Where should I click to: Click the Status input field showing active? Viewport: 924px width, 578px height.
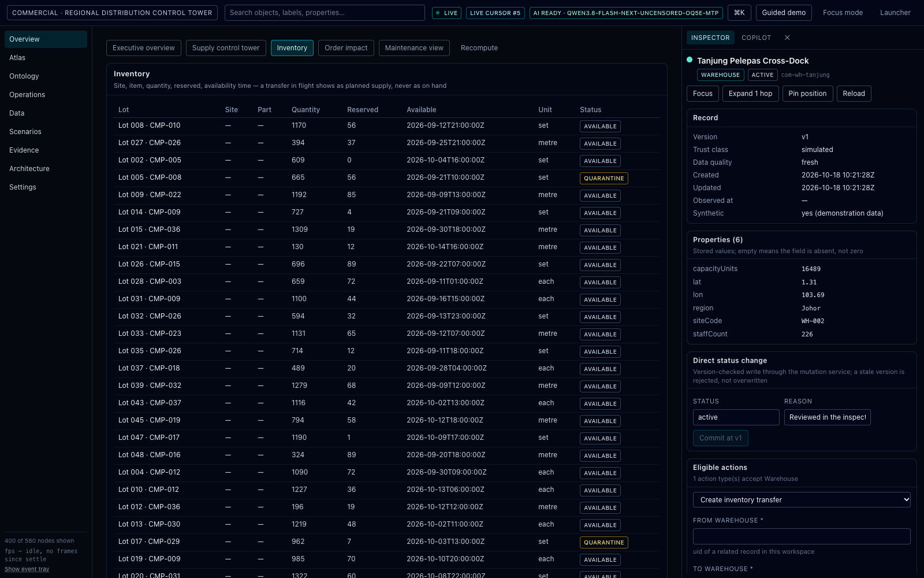tap(736, 417)
